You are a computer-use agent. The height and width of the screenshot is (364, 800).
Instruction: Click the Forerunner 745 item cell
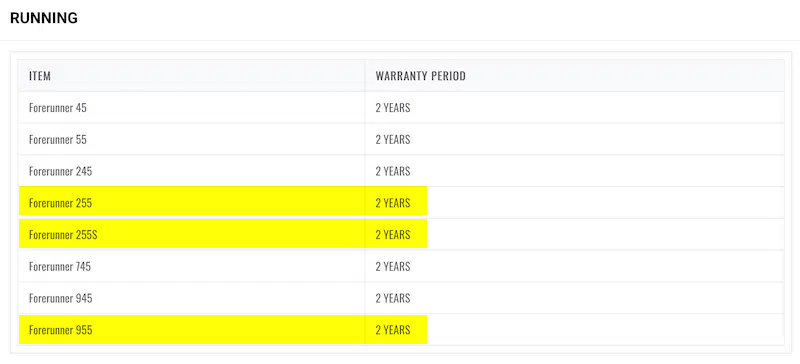click(x=192, y=266)
